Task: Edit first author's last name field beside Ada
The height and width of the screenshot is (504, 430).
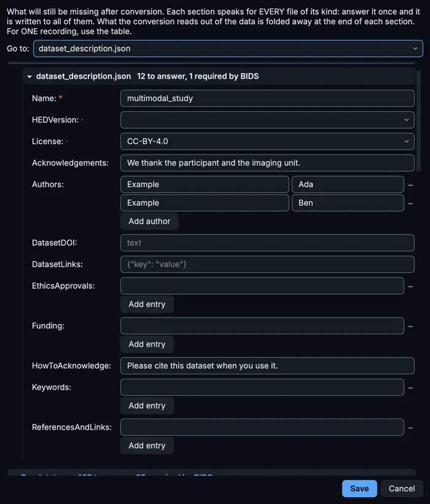Action: click(205, 184)
